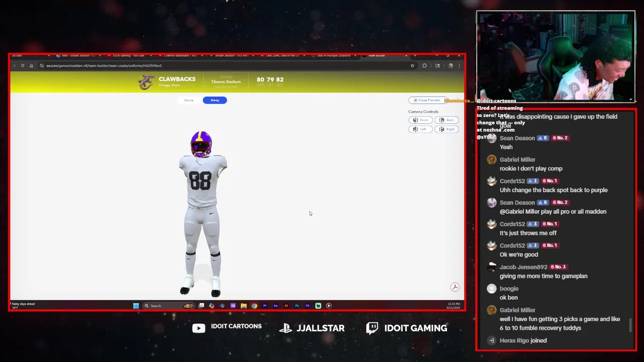The image size is (644, 362).
Task: Launch Premiere Pro from the taskbar
Action: tap(265, 306)
